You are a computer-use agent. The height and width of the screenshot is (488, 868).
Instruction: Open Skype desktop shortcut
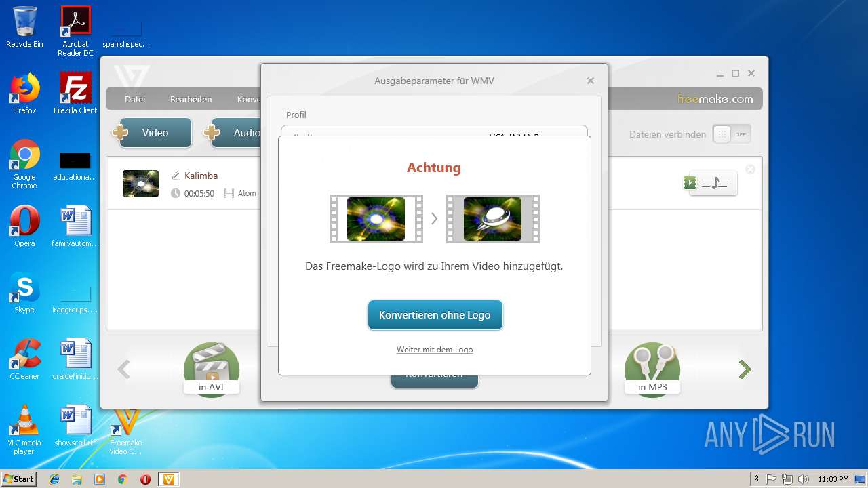pyautogui.click(x=24, y=293)
